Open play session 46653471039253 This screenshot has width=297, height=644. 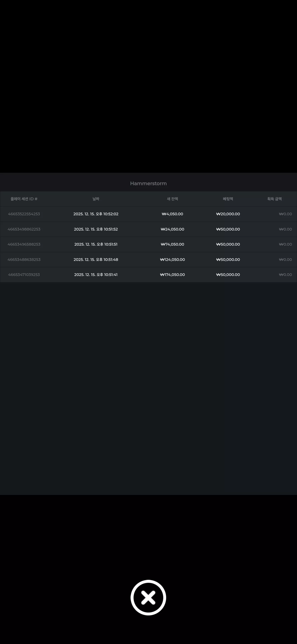click(x=24, y=275)
